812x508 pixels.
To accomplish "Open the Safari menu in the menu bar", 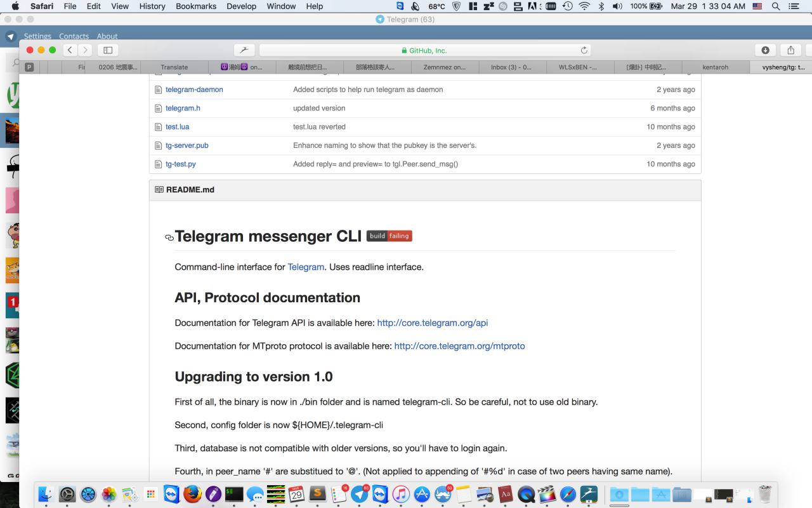I will (42, 6).
